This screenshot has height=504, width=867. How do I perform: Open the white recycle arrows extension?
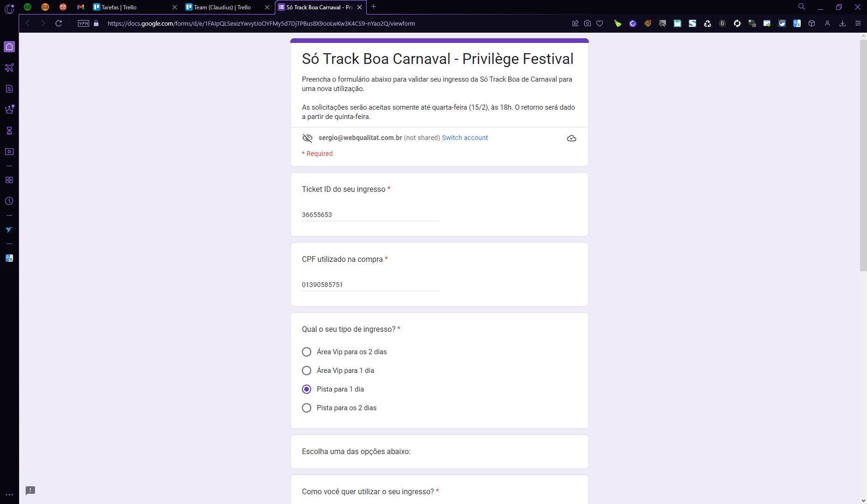pyautogui.click(x=707, y=23)
